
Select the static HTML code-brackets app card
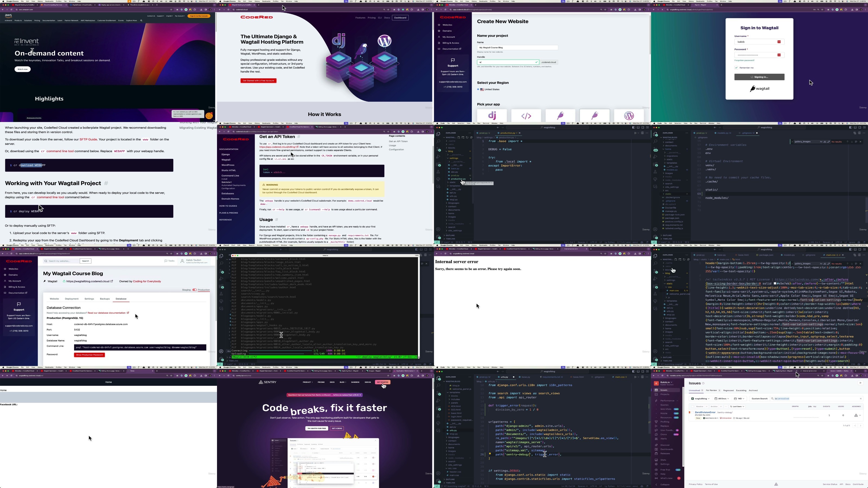tap(526, 115)
